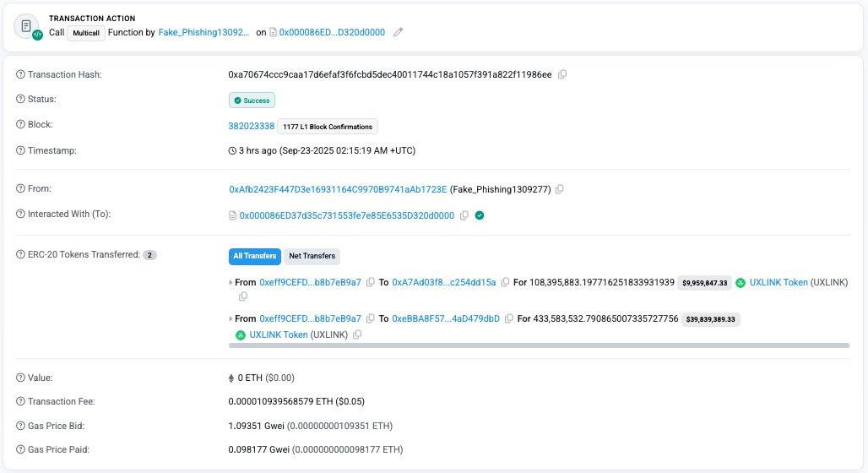This screenshot has height=473, width=868.
Task: Click the $9,959,847.33 value badge
Action: click(x=705, y=283)
